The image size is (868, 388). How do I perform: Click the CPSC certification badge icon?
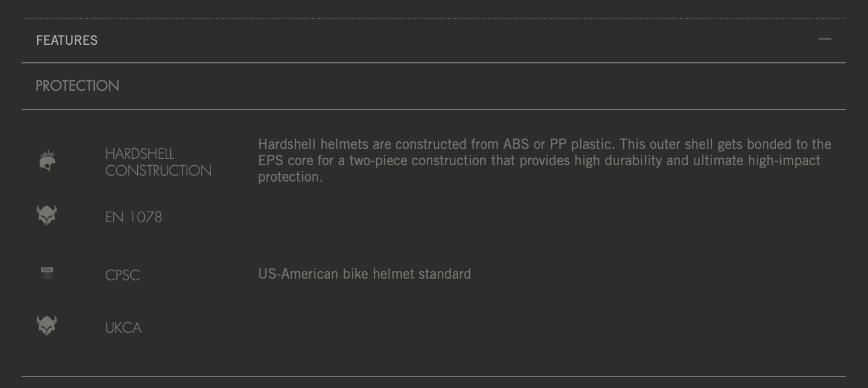point(47,273)
